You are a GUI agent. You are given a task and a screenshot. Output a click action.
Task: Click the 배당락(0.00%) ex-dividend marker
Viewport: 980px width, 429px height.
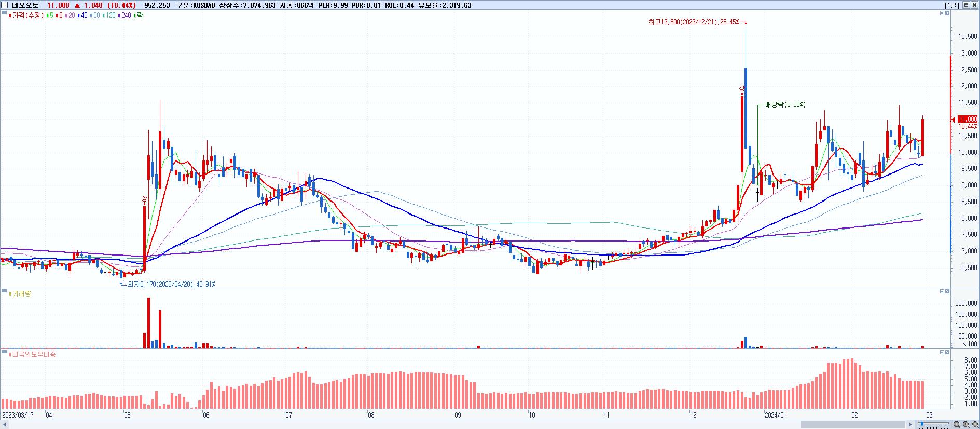coord(785,105)
